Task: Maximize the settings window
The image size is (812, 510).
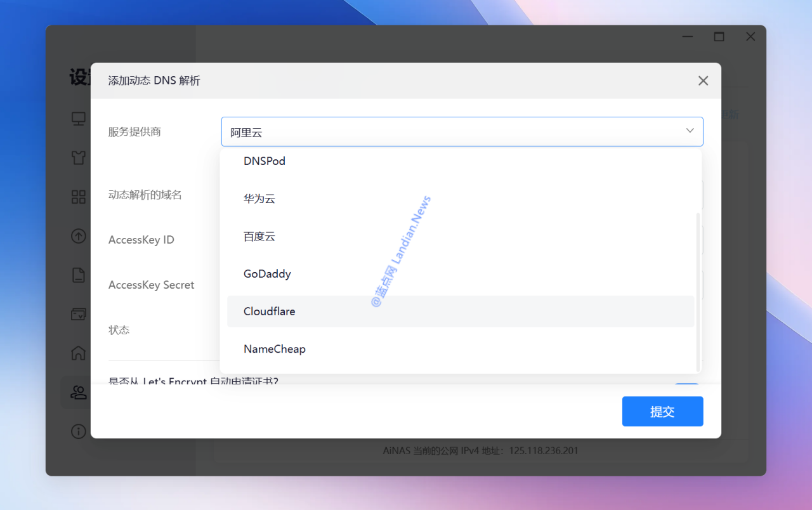Action: click(x=719, y=37)
